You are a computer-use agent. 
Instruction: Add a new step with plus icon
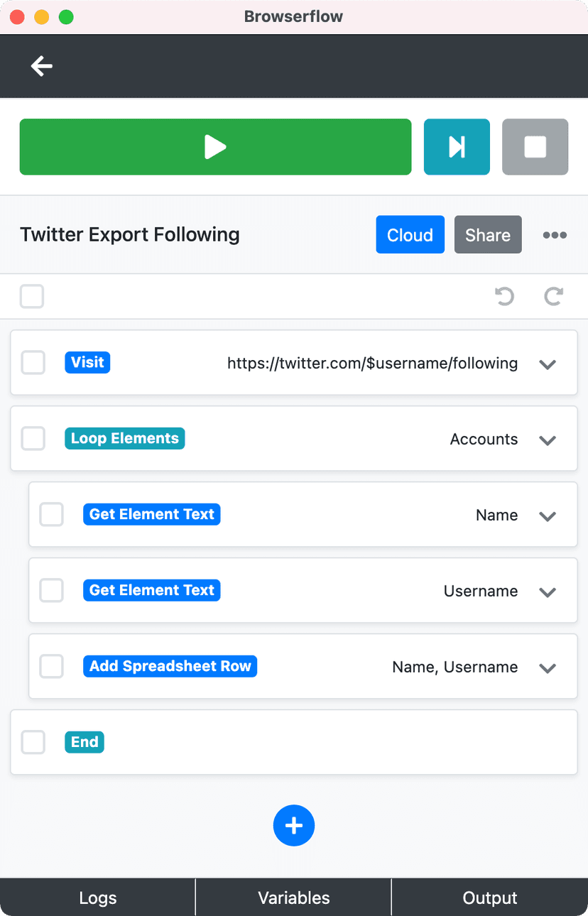pos(294,826)
